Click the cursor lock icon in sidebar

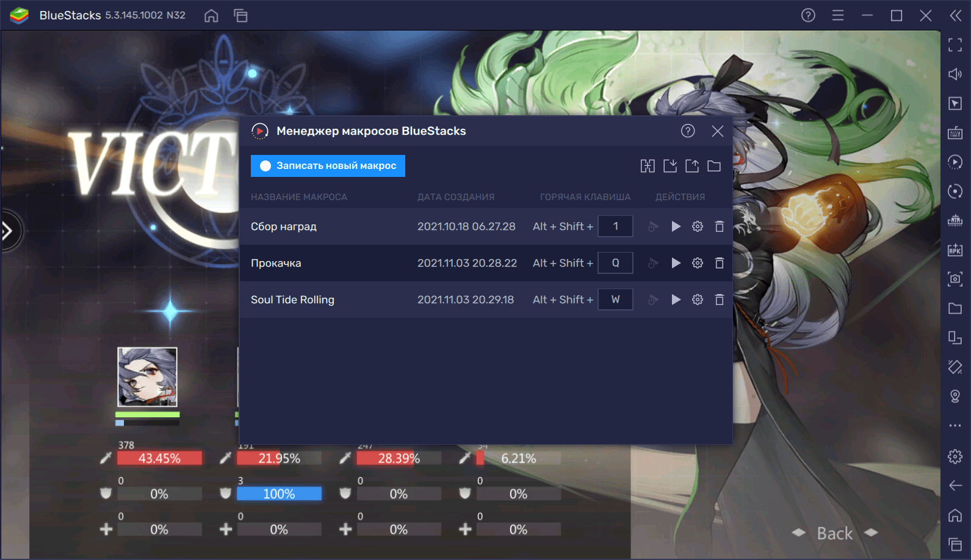click(955, 103)
